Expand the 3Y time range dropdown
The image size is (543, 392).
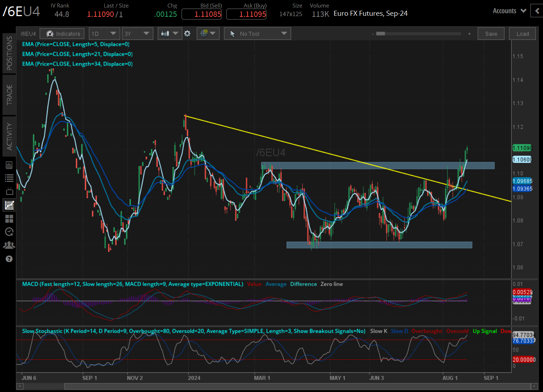137,34
